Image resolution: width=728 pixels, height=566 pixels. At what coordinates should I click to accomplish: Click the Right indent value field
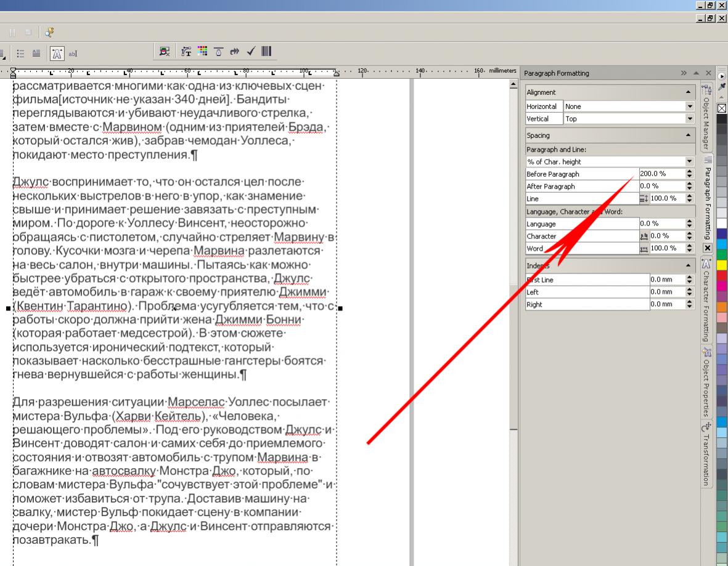(667, 304)
